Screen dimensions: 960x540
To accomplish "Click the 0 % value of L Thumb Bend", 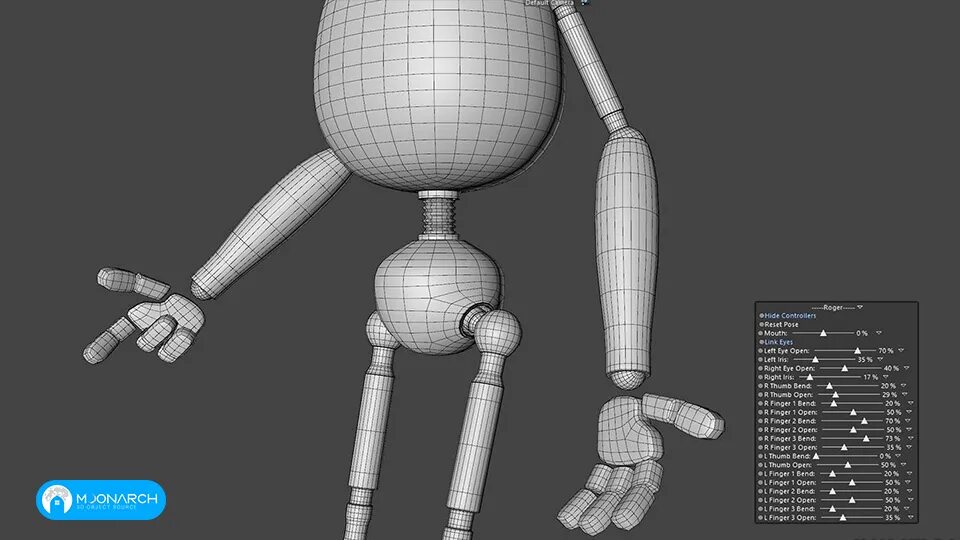I will point(885,456).
